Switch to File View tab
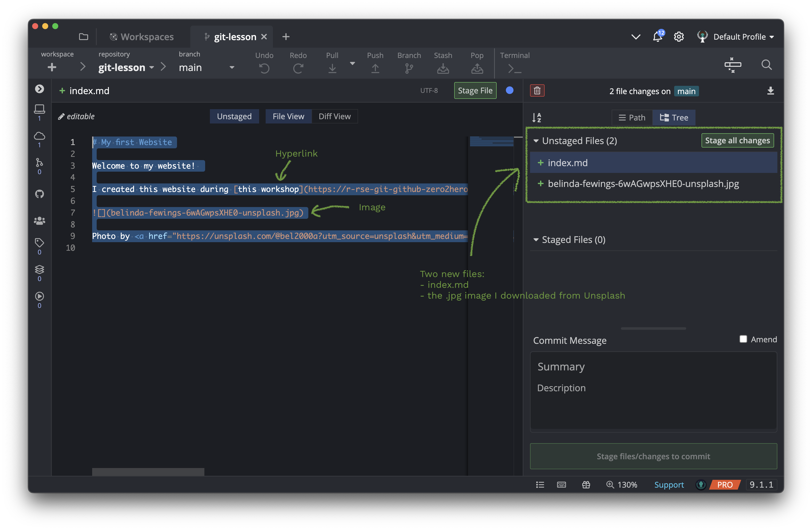 pos(288,116)
